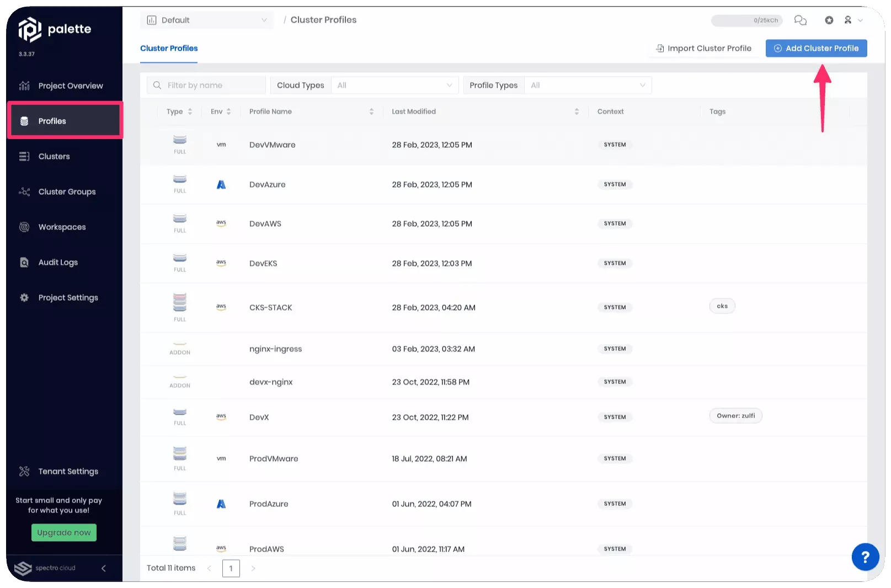
Task: Click the aws icon for DevAWS
Action: pyautogui.click(x=221, y=223)
